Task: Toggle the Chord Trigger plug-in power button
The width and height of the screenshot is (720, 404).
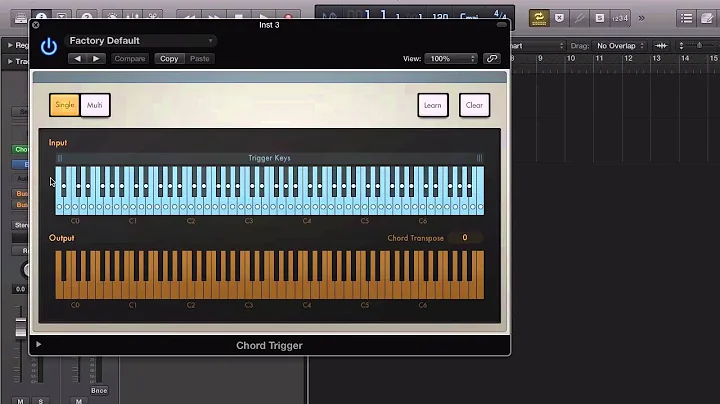Action: point(49,47)
